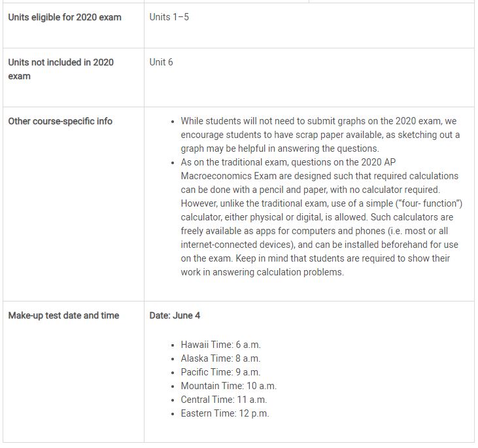Select the 'Units 1–5' text
This screenshot has height=448, width=478.
tap(169, 17)
